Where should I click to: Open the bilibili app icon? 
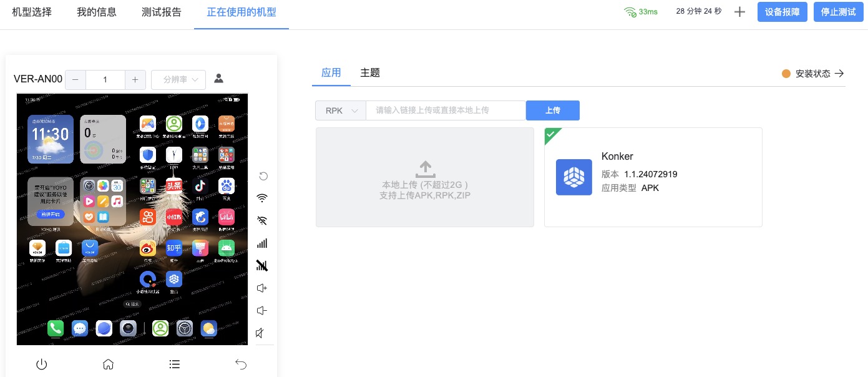coord(226,217)
